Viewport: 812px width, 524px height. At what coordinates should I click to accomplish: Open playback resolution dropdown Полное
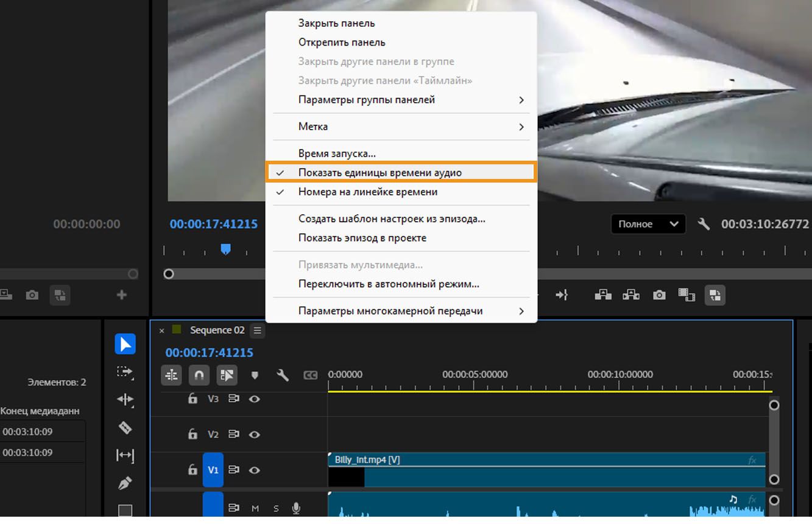(x=648, y=224)
